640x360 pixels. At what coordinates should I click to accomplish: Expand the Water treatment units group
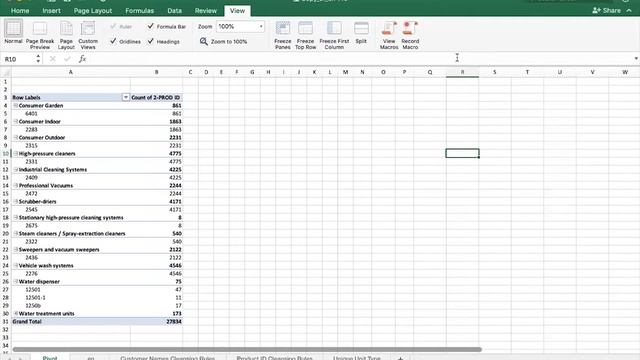click(x=16, y=313)
